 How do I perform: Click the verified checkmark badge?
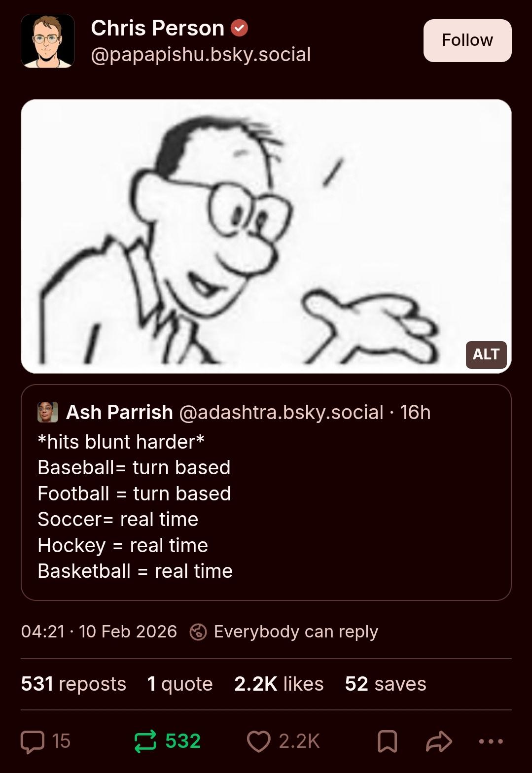240,28
